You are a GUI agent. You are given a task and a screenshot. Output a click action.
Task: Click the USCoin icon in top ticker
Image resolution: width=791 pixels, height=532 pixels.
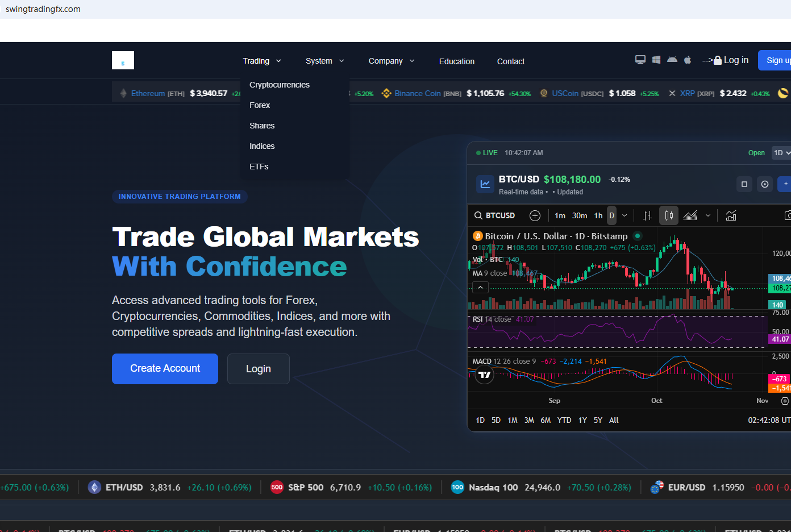click(x=544, y=93)
